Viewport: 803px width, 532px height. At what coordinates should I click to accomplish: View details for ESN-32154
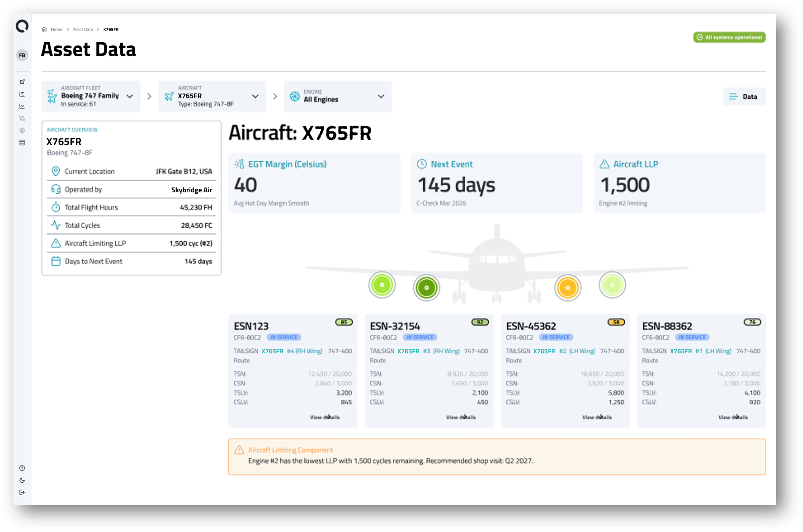pos(461,417)
